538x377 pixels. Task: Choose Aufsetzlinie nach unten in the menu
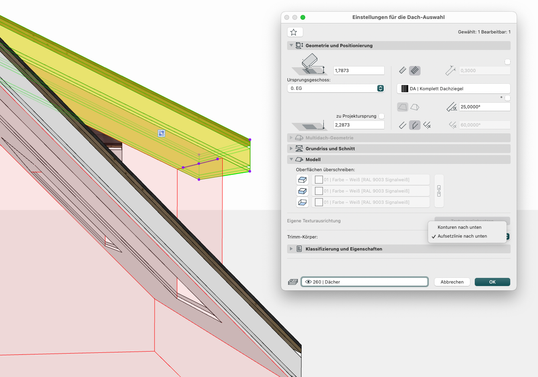coord(462,236)
